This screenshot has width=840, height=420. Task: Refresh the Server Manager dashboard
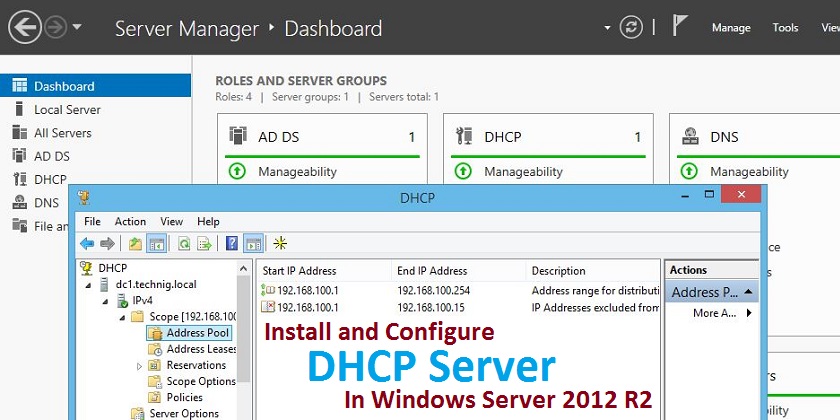[x=631, y=27]
